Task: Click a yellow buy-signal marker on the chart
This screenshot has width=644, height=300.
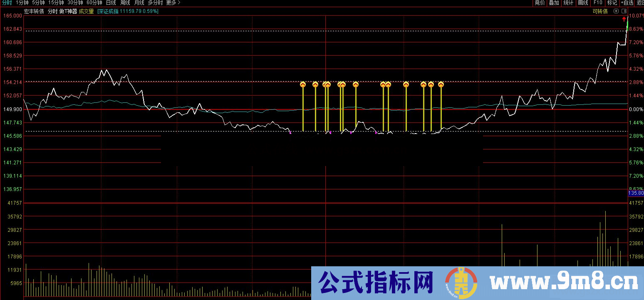Action: point(303,84)
